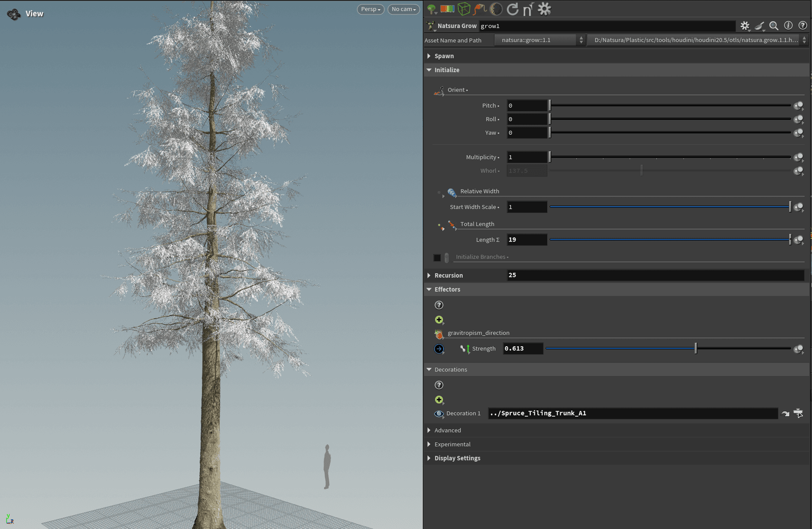
Task: Click the gravitropism_direction effector icon
Action: tap(439, 333)
